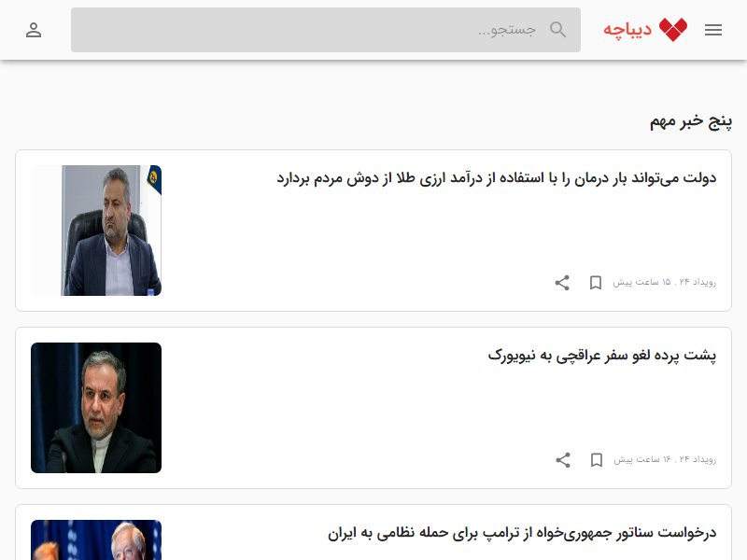Open thumbnail of man in office chair
This screenshot has height=560, width=747.
pos(96,231)
